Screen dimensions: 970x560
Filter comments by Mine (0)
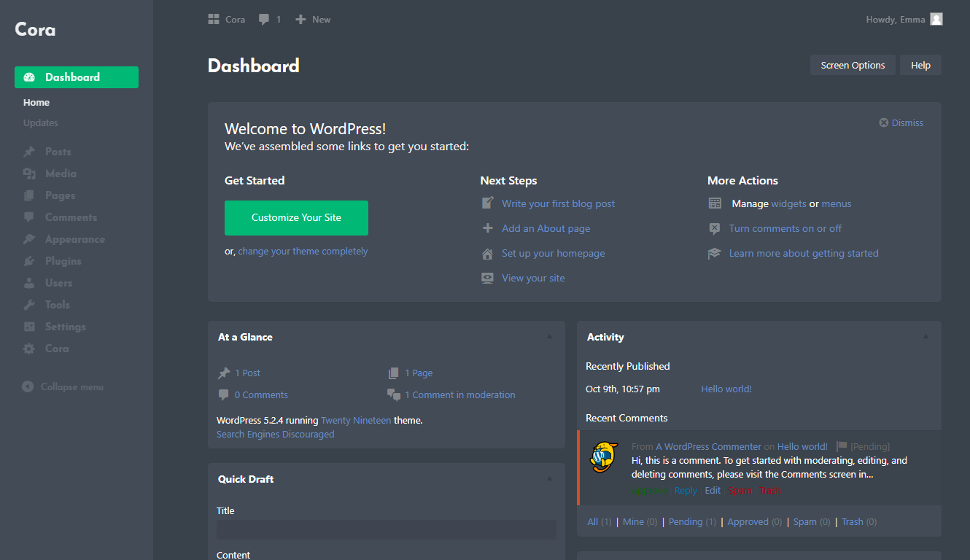pyautogui.click(x=640, y=522)
